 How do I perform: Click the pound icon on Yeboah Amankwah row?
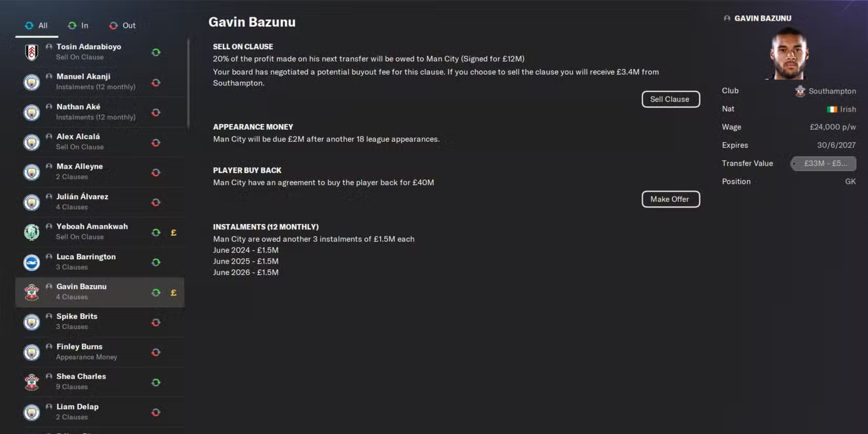(x=174, y=233)
